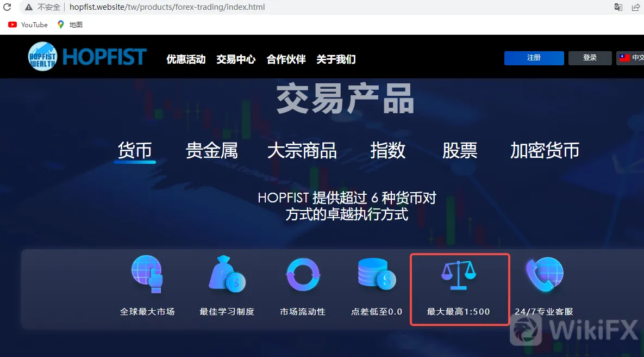This screenshot has height=357, width=644.
Task: Click the 24/7专业客服 label
Action: tap(544, 312)
